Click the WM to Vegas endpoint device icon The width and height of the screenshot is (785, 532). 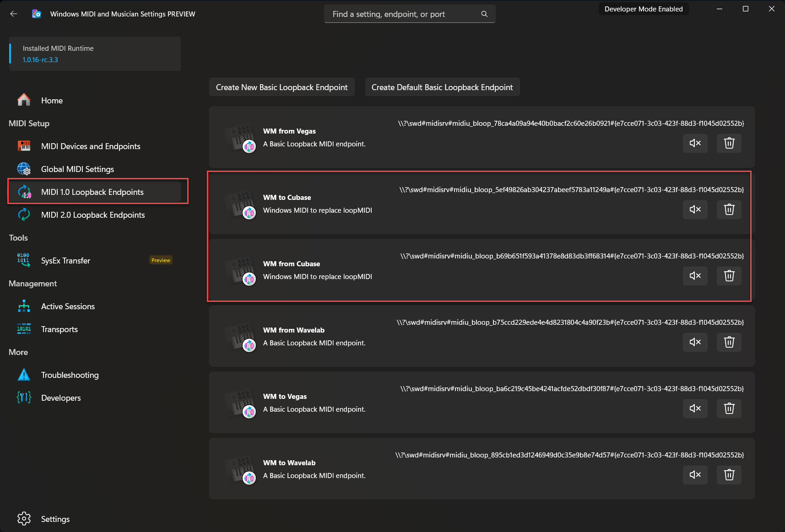pyautogui.click(x=241, y=404)
